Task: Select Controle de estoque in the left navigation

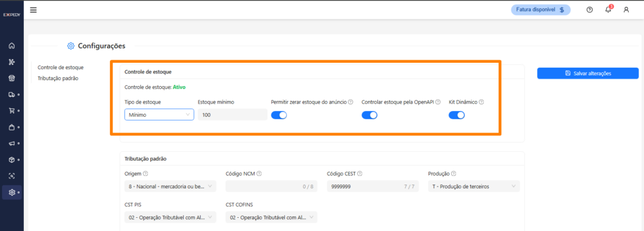Action: pos(60,67)
